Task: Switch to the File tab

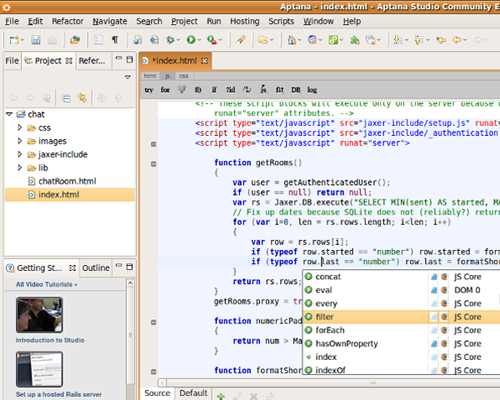Action: coord(12,61)
